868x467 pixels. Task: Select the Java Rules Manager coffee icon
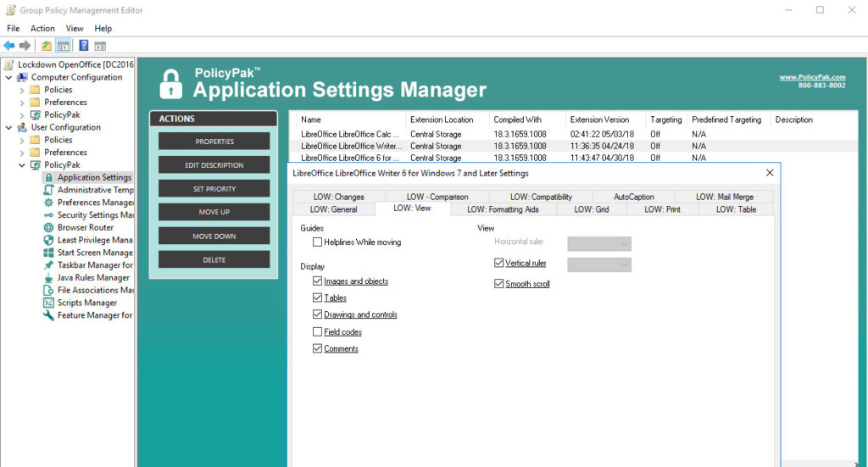coord(48,278)
